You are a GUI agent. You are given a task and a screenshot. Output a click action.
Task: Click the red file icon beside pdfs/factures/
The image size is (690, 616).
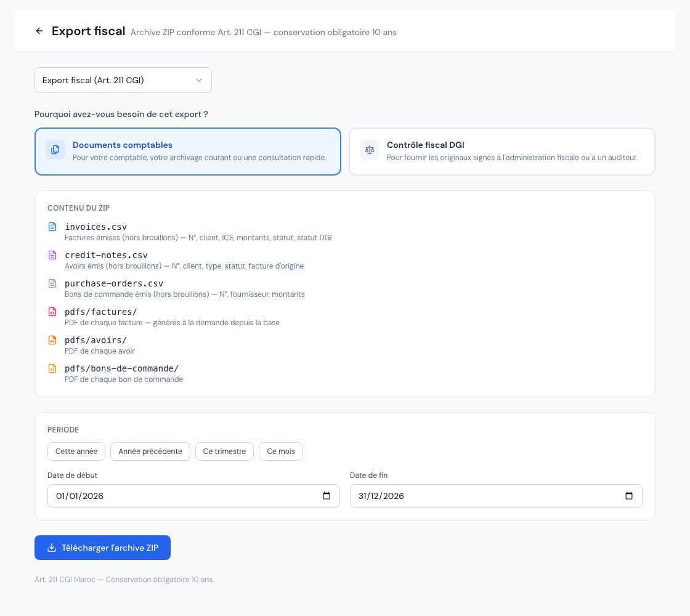pyautogui.click(x=52, y=312)
